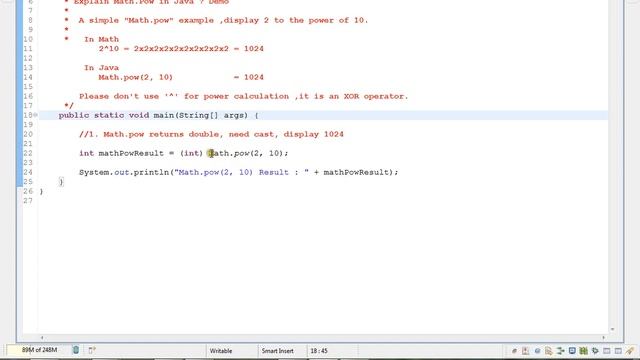Click horizontal scrollbar right arrow

click(603, 338)
